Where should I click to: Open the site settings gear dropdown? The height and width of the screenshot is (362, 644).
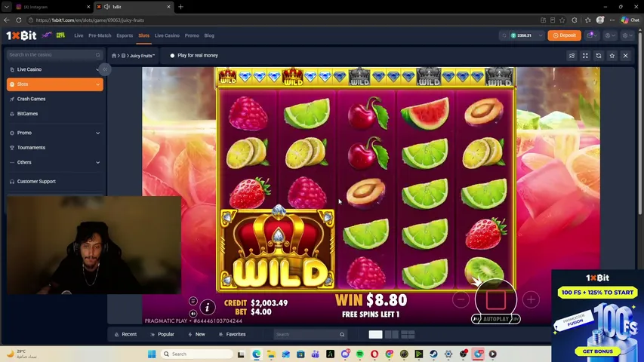pos(627,35)
